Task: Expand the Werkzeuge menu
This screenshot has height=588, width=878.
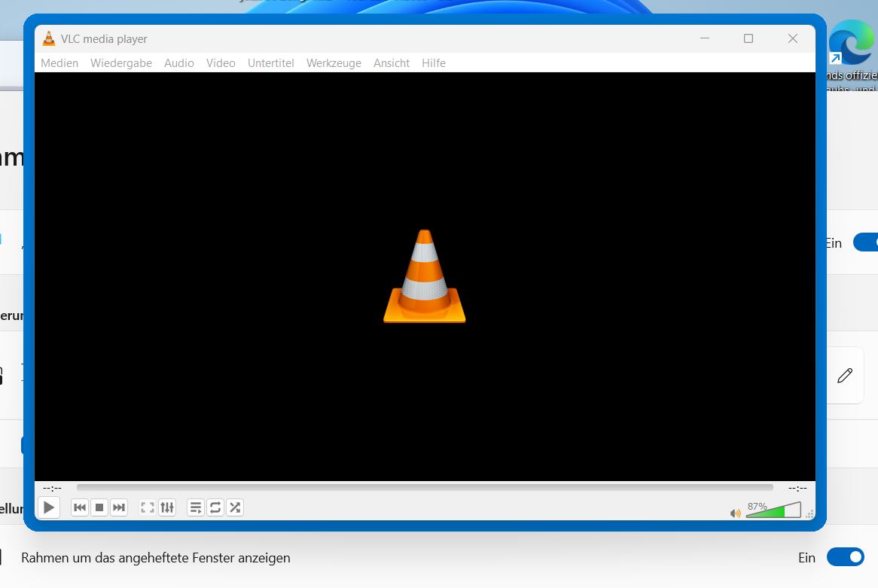Action: [334, 63]
